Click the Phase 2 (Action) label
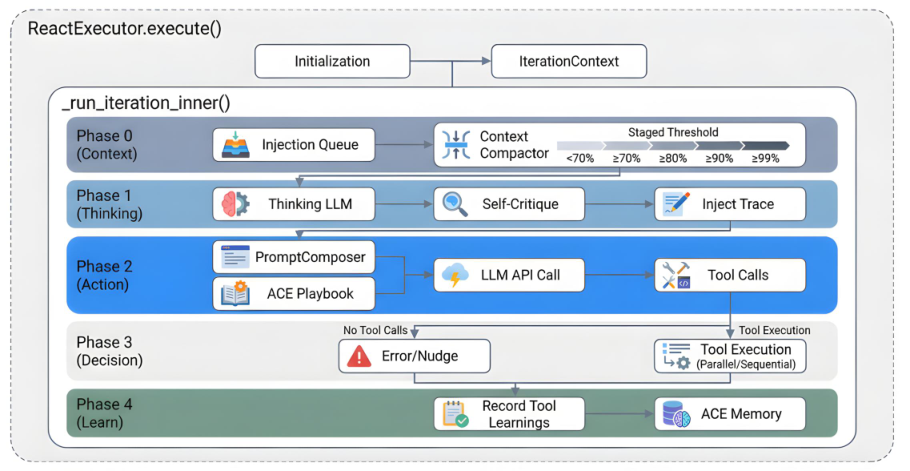Viewport: 910px width, 471px height. point(104,275)
